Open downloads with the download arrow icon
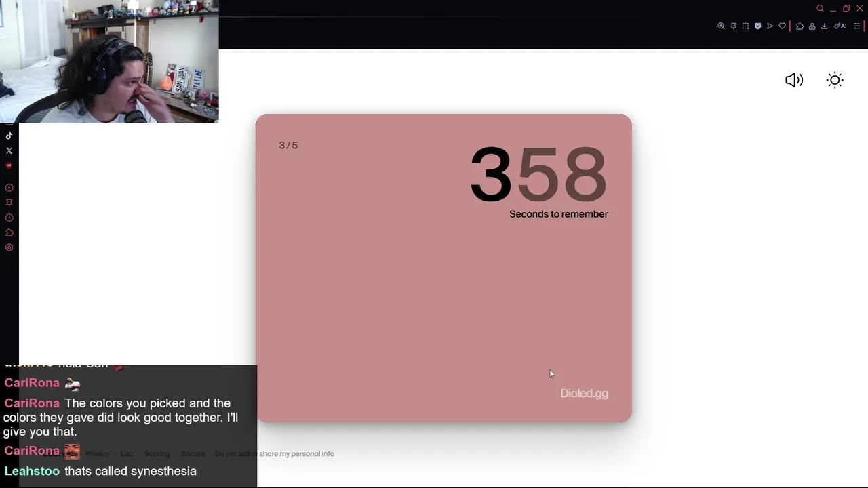The height and width of the screenshot is (488, 868). (x=824, y=26)
